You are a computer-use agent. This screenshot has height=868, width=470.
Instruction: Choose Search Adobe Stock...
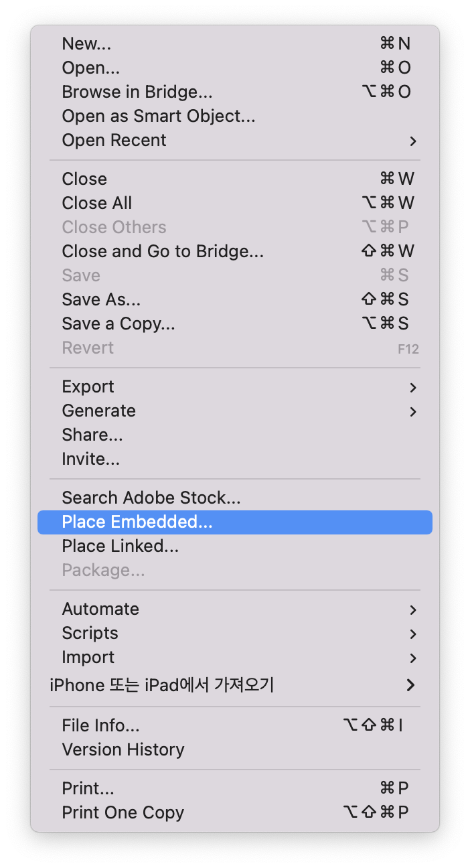tap(151, 498)
